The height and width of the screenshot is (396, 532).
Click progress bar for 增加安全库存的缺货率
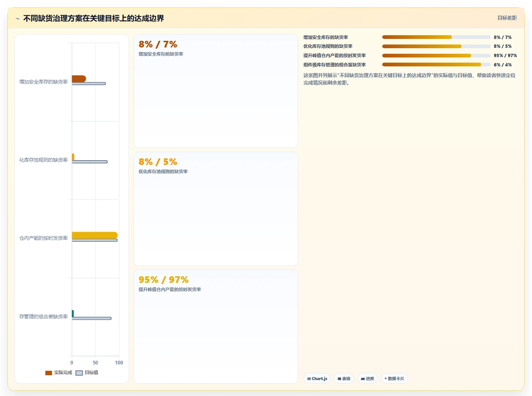point(436,37)
